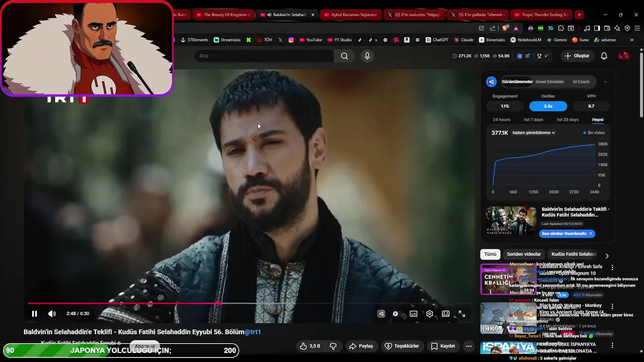Choose the 1st 7 days range

533,120
